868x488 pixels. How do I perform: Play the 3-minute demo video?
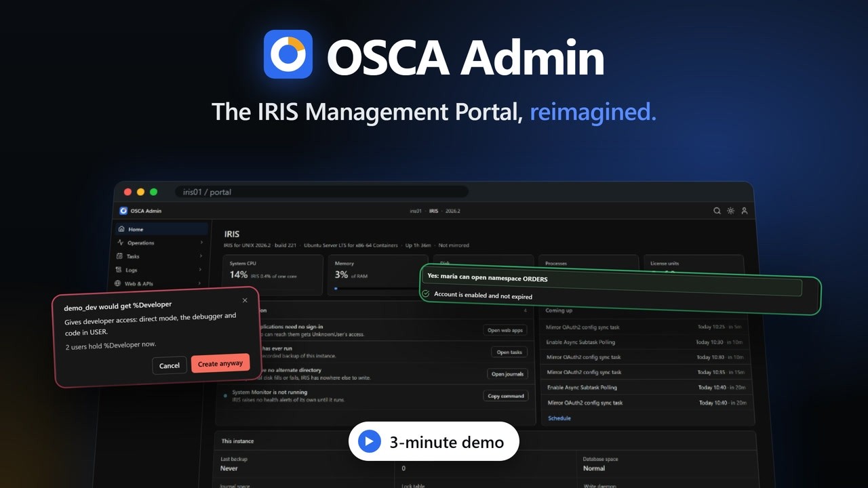click(x=434, y=442)
